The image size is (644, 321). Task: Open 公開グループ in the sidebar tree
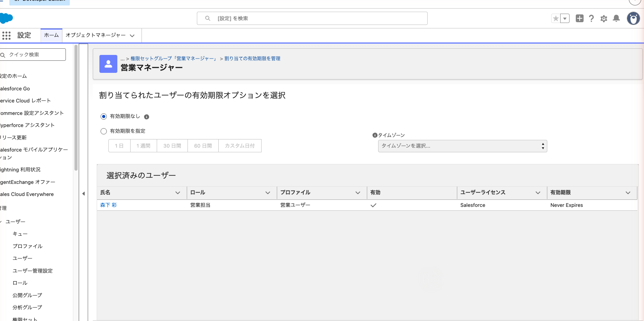coord(27,295)
